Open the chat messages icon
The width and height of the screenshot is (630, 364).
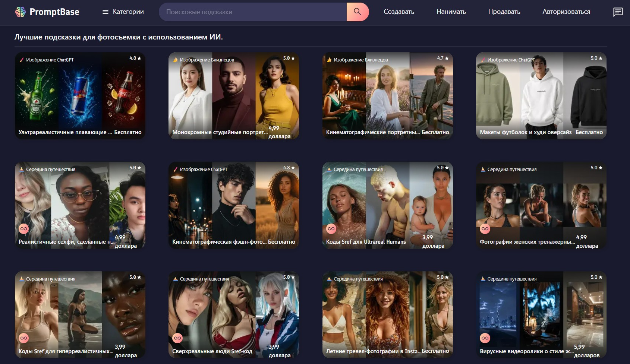(x=618, y=12)
